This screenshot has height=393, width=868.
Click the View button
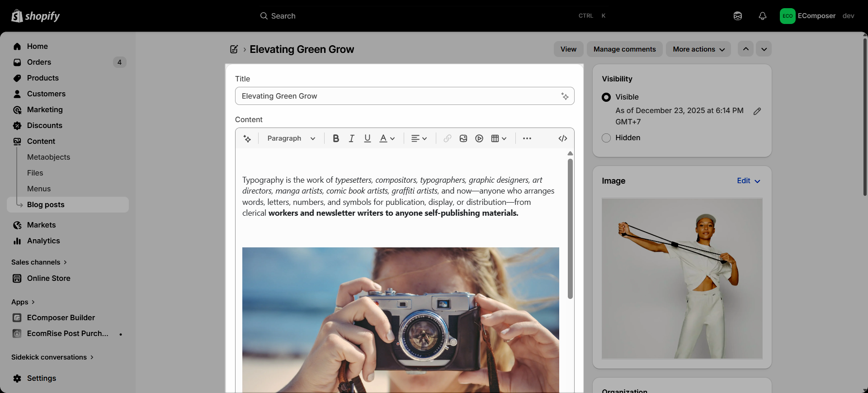[568, 49]
